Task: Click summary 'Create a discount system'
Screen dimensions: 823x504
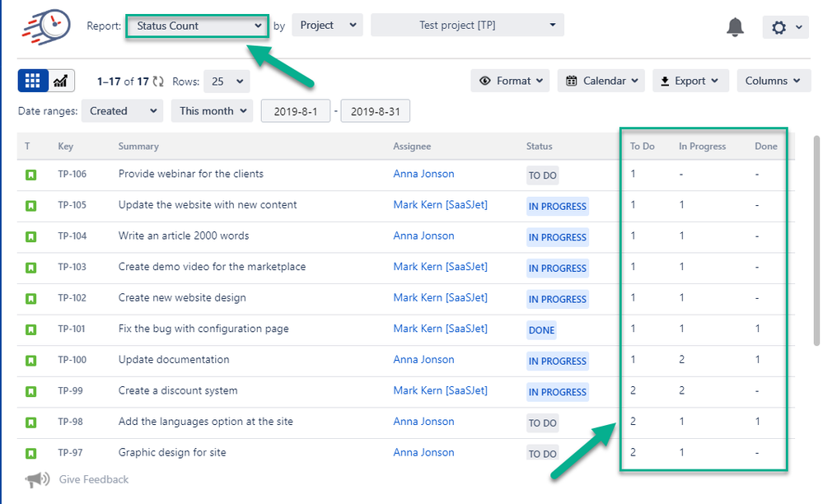Action: point(178,390)
